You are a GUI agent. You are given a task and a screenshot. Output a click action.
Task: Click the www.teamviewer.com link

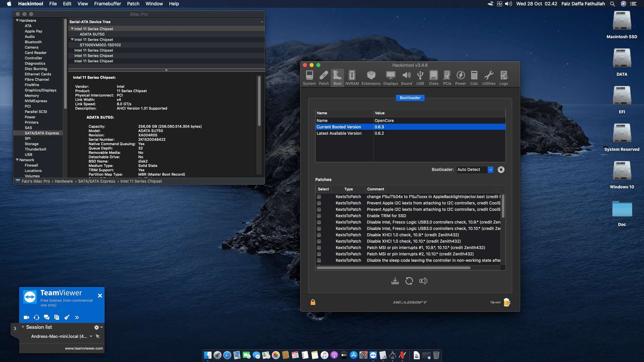click(83, 348)
